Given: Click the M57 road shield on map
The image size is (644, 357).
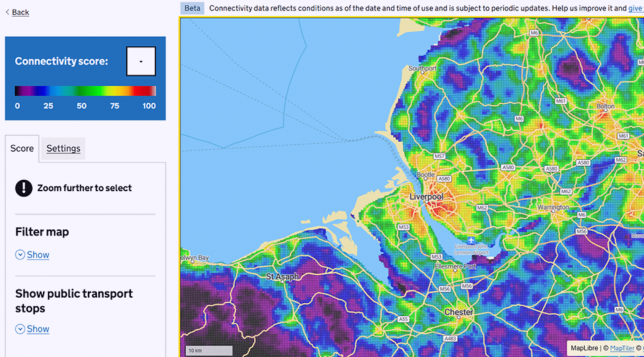Looking at the screenshot, I should (x=440, y=156).
